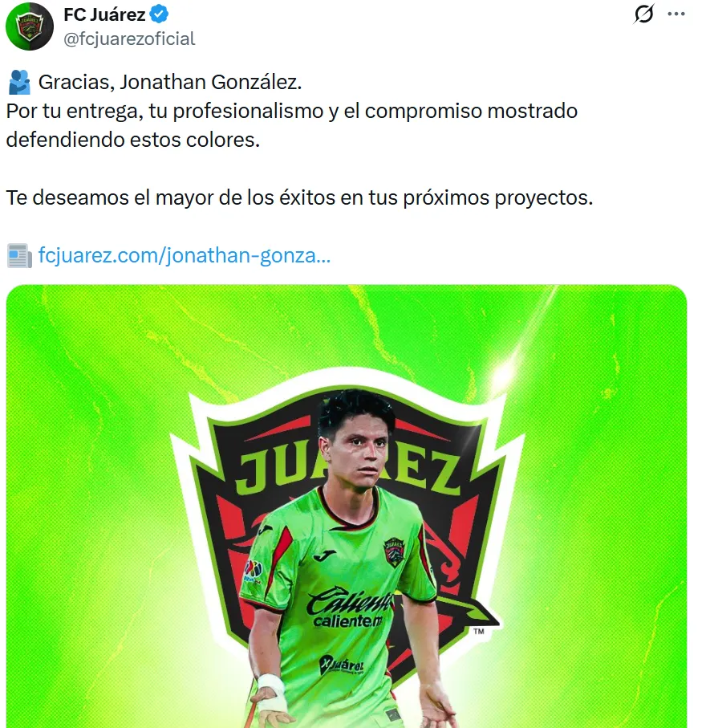The image size is (706, 728).
Task: Click the Joma logo on the jersey chest
Action: tap(324, 555)
